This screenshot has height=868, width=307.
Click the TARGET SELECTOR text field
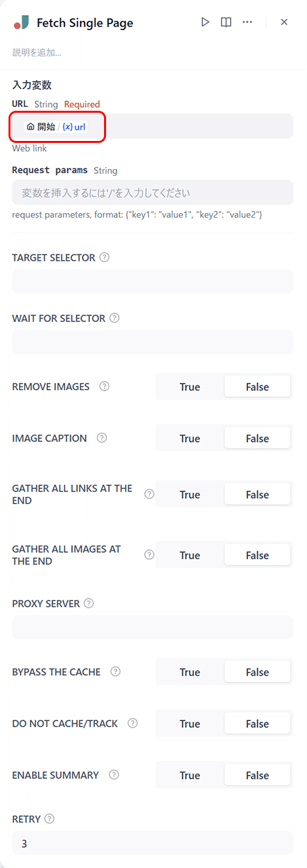(x=153, y=282)
